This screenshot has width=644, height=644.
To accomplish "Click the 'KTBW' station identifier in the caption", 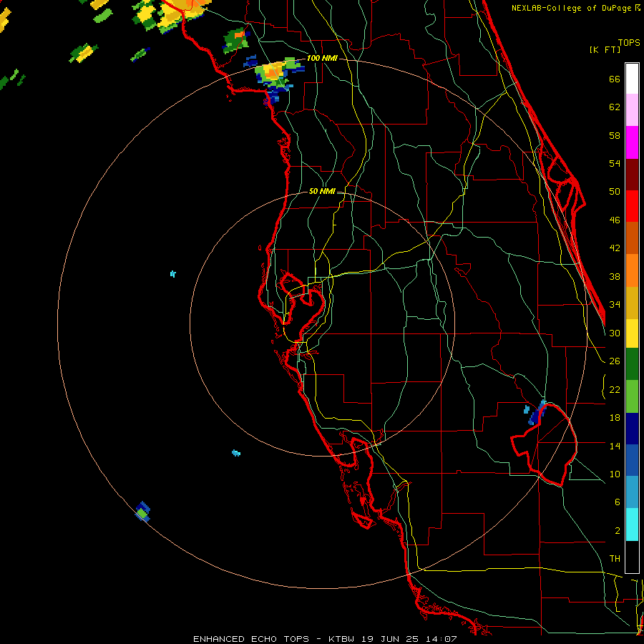I will 342,639.
